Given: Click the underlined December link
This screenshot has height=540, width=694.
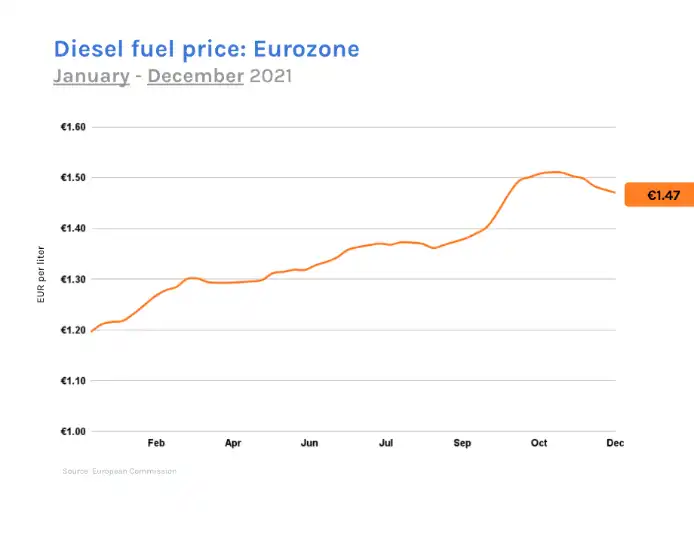Looking at the screenshot, I should pyautogui.click(x=195, y=76).
